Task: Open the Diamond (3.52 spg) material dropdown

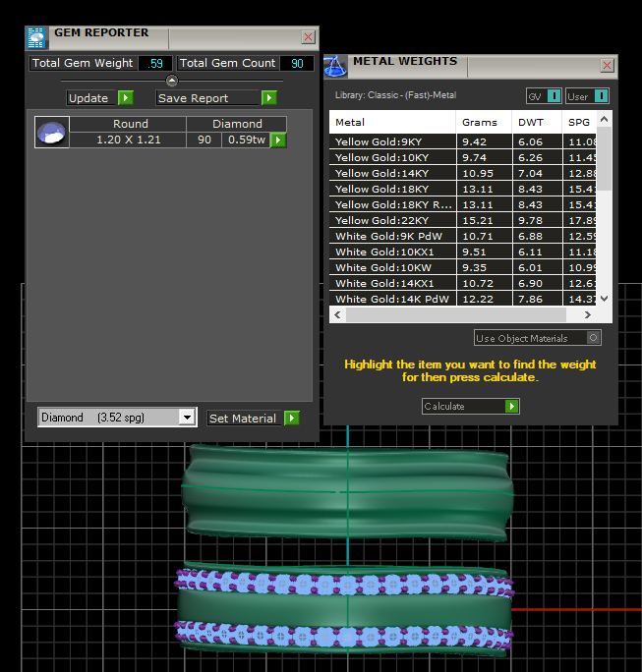Action: [x=188, y=418]
